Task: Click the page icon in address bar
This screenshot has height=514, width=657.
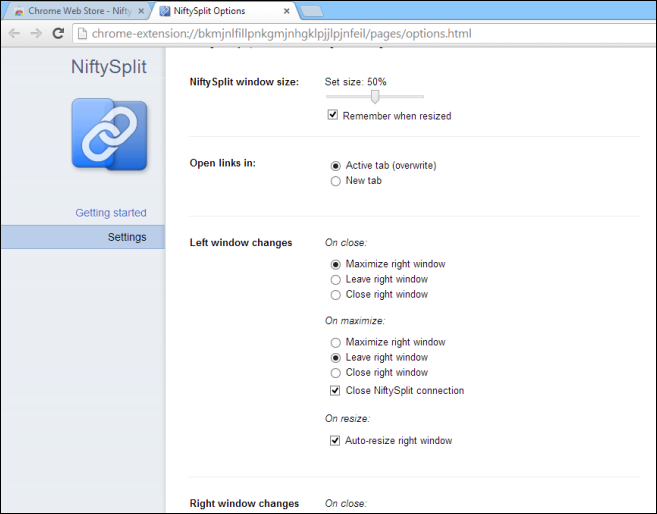Action: click(x=83, y=34)
